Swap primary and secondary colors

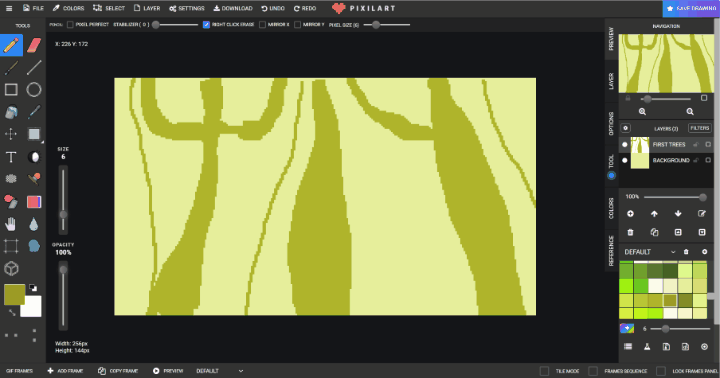point(12,313)
